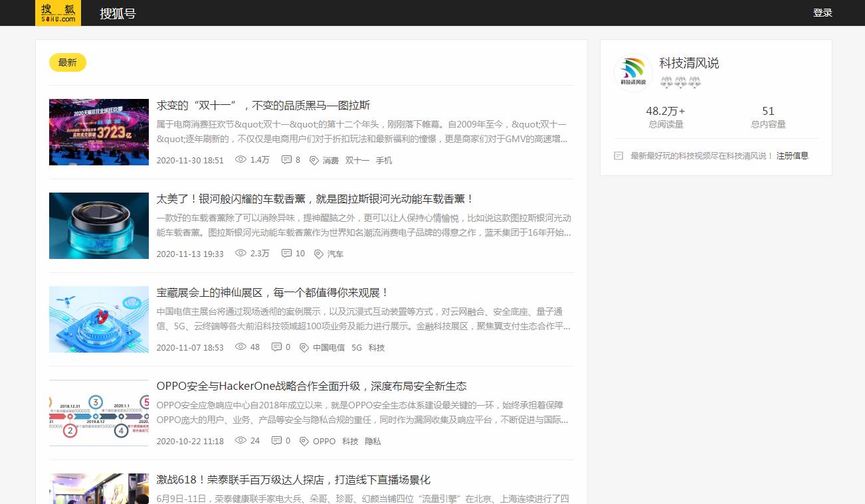865x504 pixels.
Task: Click eye icon showing 24 views
Action: point(240,440)
